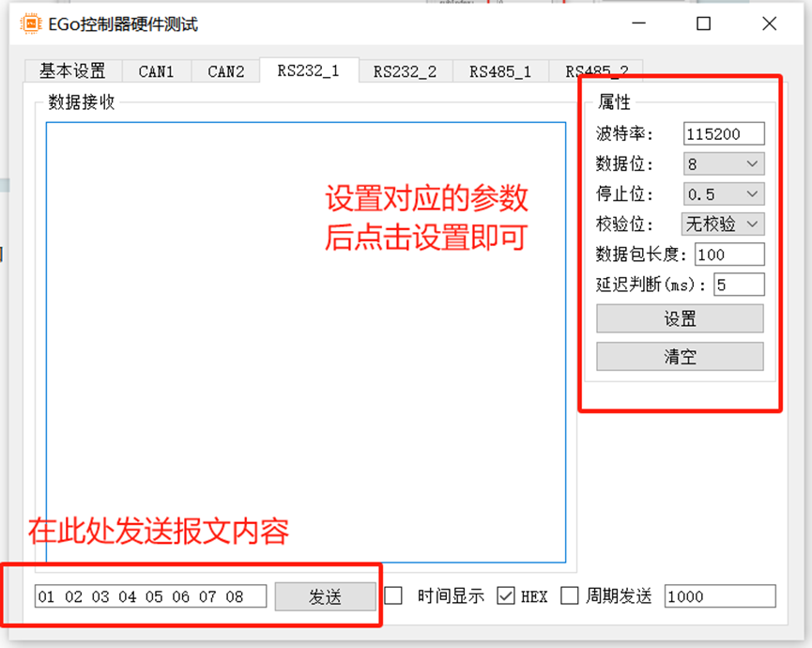Open the RS485_2 tab
812x648 pixels.
click(x=597, y=71)
